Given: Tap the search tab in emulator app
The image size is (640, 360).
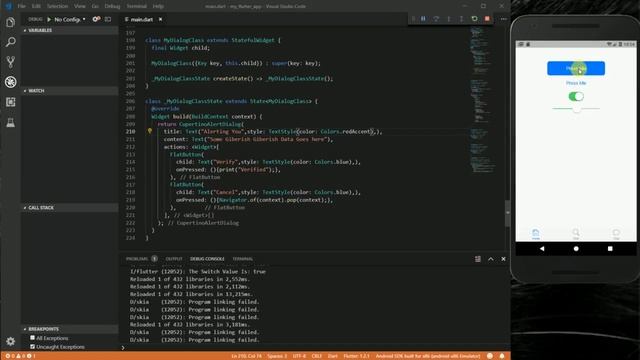Looking at the screenshot, I should tap(576, 234).
